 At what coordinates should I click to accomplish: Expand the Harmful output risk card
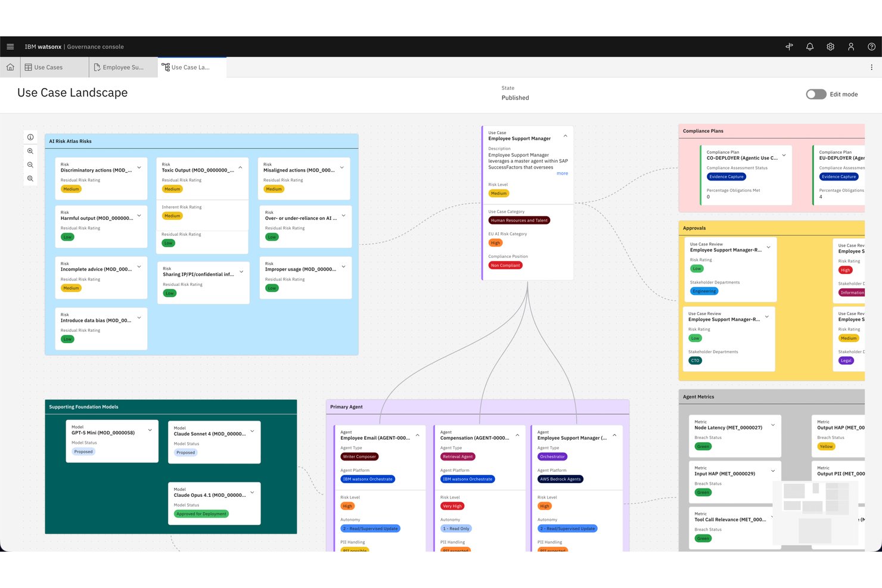(x=139, y=216)
